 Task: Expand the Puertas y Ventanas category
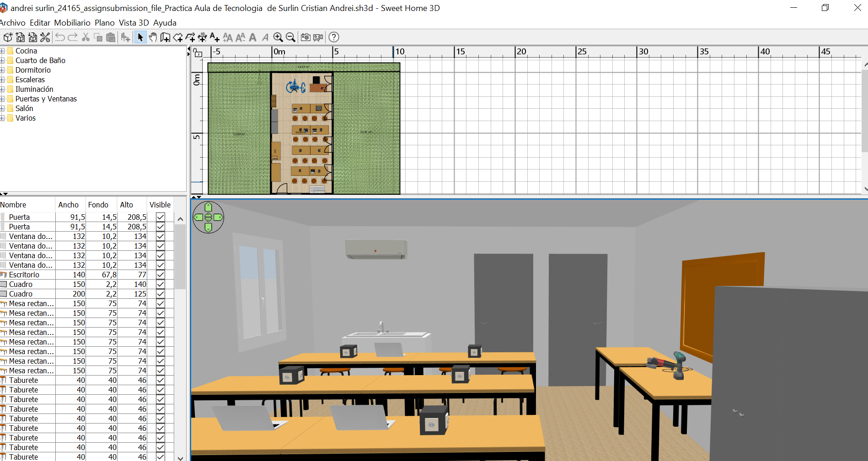point(3,99)
